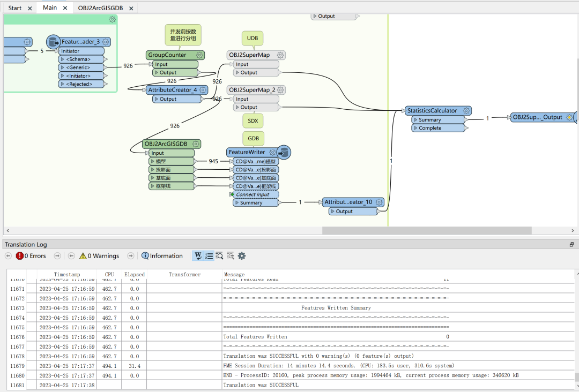Image resolution: width=579 pixels, height=392 pixels.
Task: Toggle word wrap in Translation Log
Action: coord(198,255)
